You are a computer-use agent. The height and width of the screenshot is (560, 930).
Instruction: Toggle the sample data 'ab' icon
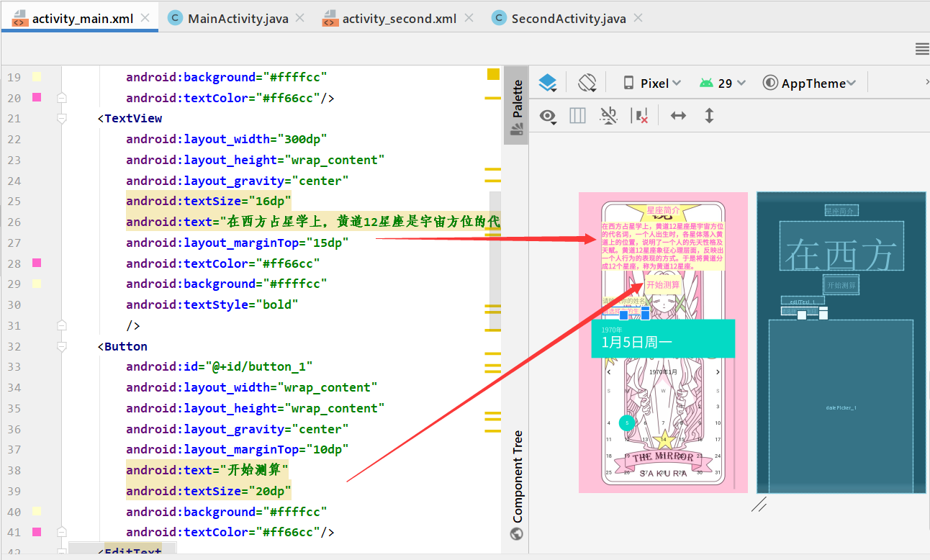[608, 115]
